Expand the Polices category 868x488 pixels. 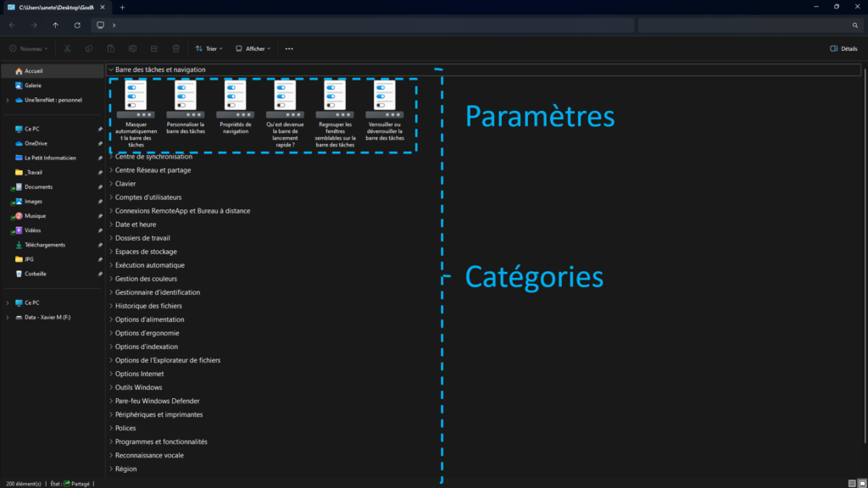(127, 428)
